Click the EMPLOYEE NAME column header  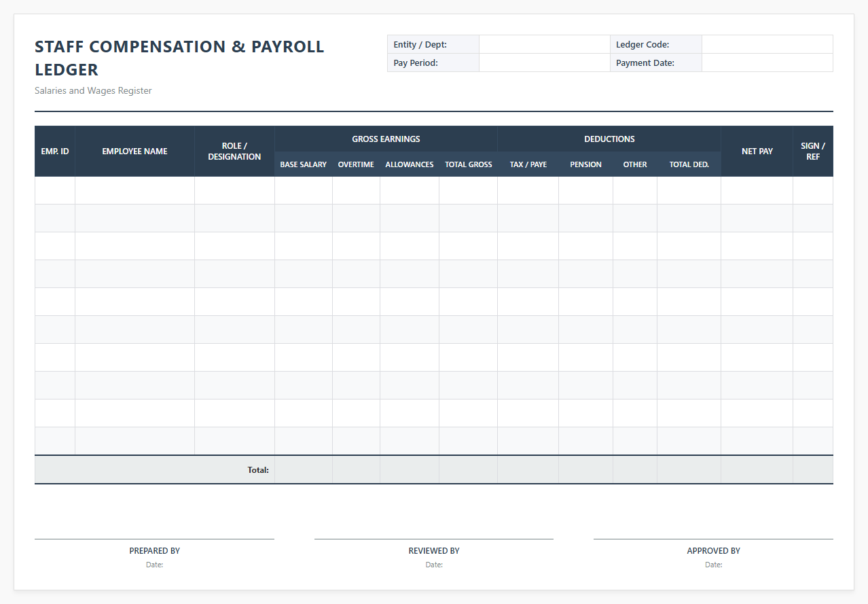[134, 151]
